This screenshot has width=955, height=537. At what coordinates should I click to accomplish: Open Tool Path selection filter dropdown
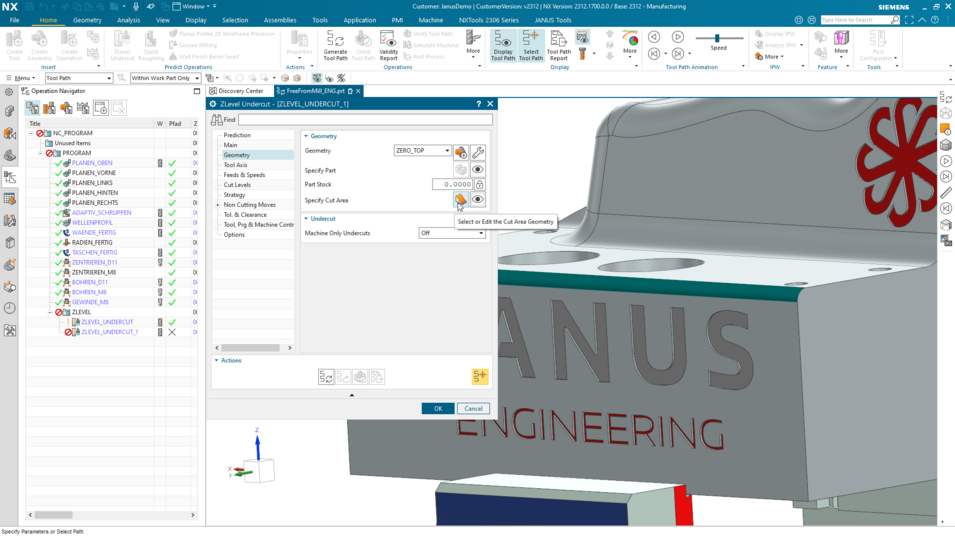[x=79, y=78]
